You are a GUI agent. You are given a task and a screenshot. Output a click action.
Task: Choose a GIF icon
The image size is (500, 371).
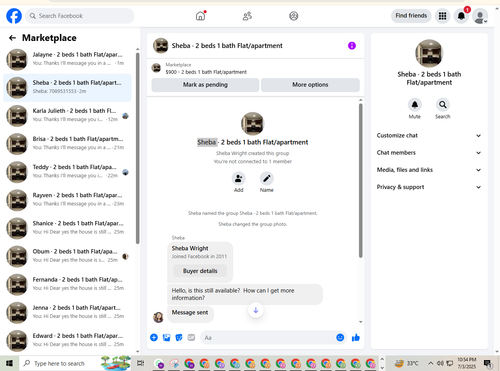tap(191, 338)
